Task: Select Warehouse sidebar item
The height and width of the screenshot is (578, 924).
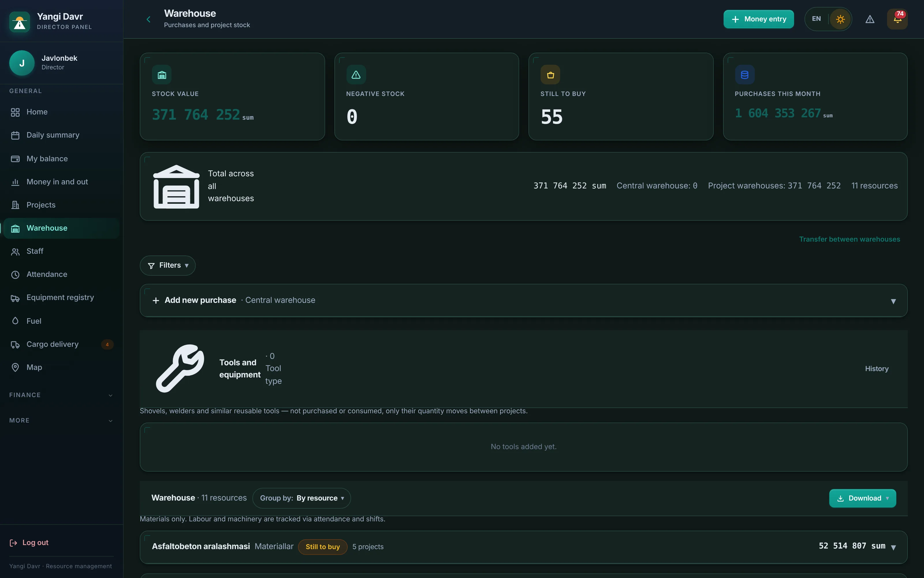Action: pos(62,228)
